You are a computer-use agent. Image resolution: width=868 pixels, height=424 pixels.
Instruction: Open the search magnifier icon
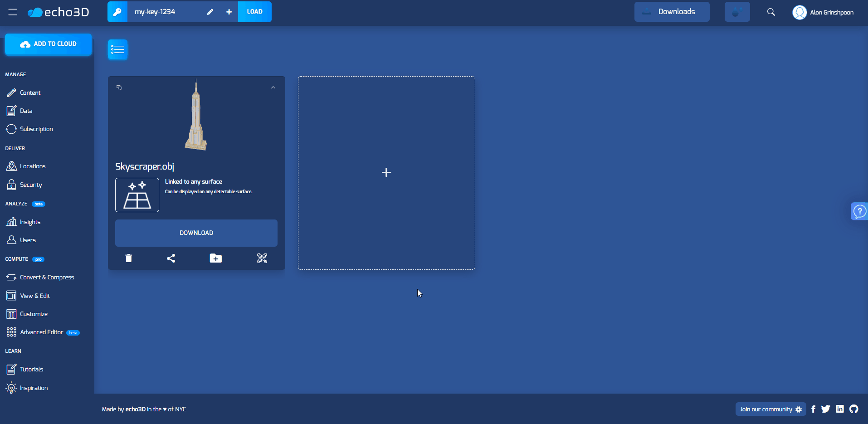(771, 12)
